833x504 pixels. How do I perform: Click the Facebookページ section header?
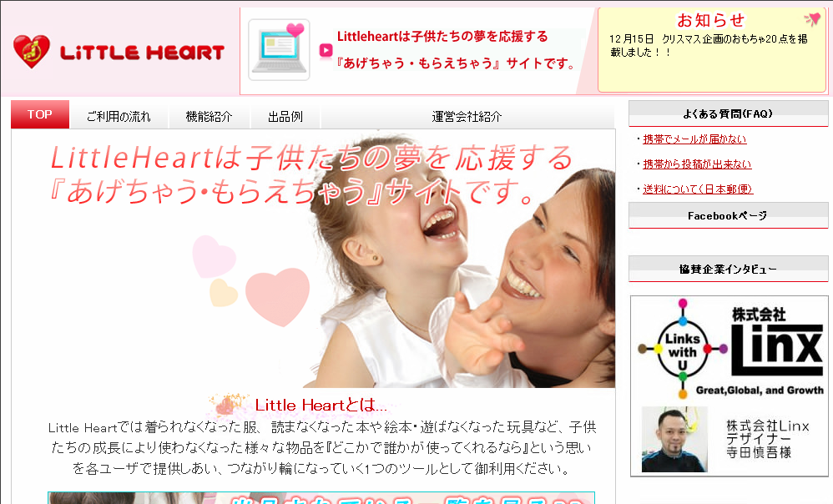point(728,215)
